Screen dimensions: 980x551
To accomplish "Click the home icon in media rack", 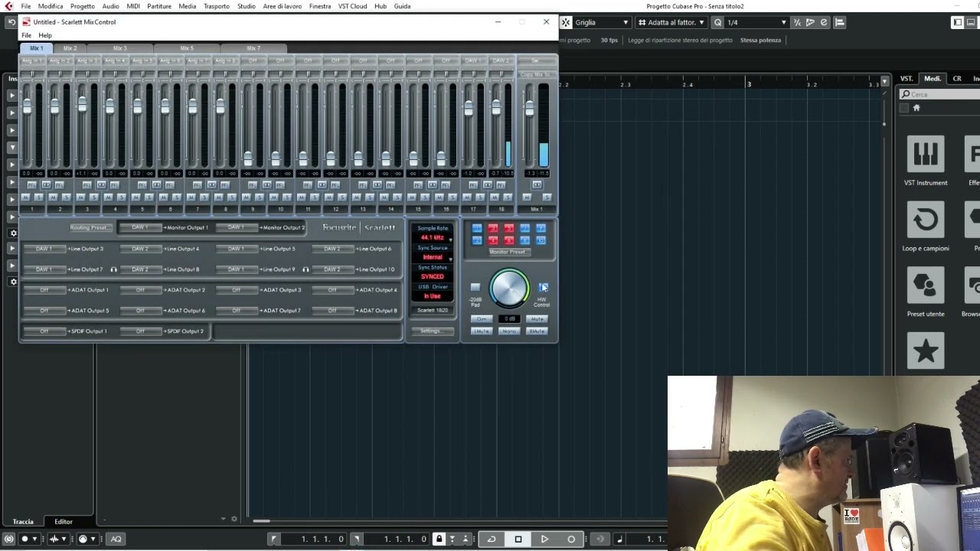I will click(x=916, y=108).
